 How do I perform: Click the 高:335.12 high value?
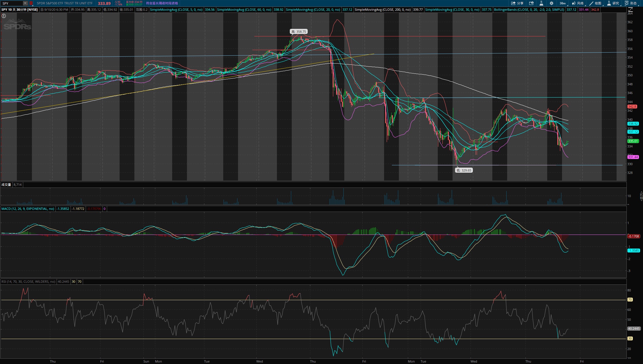pyautogui.click(x=94, y=10)
